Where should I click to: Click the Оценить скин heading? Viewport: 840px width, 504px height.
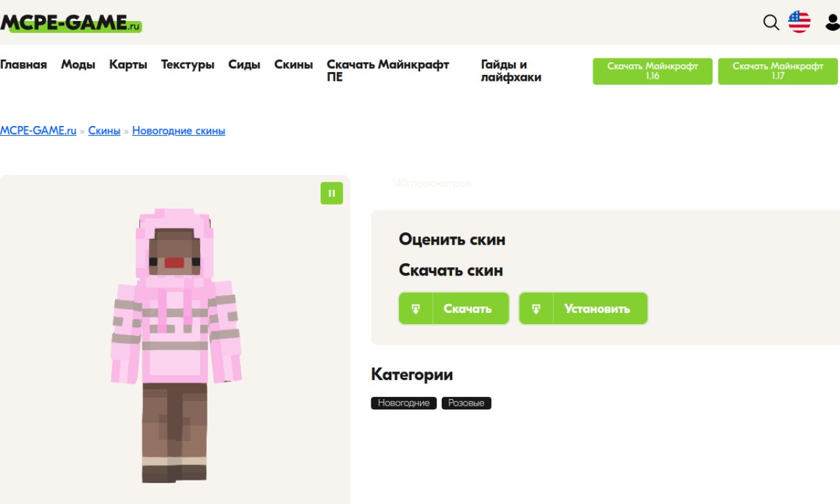coord(452,239)
